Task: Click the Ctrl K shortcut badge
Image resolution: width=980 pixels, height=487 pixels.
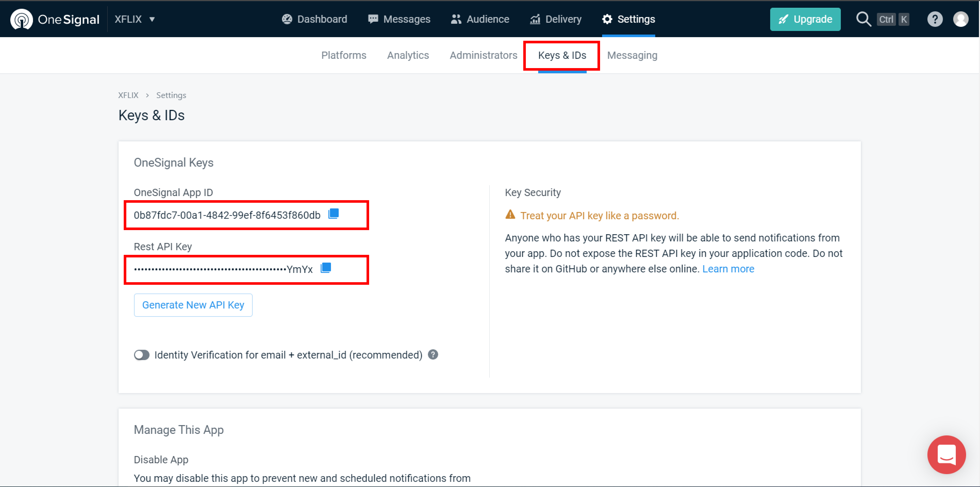Action: click(x=893, y=19)
